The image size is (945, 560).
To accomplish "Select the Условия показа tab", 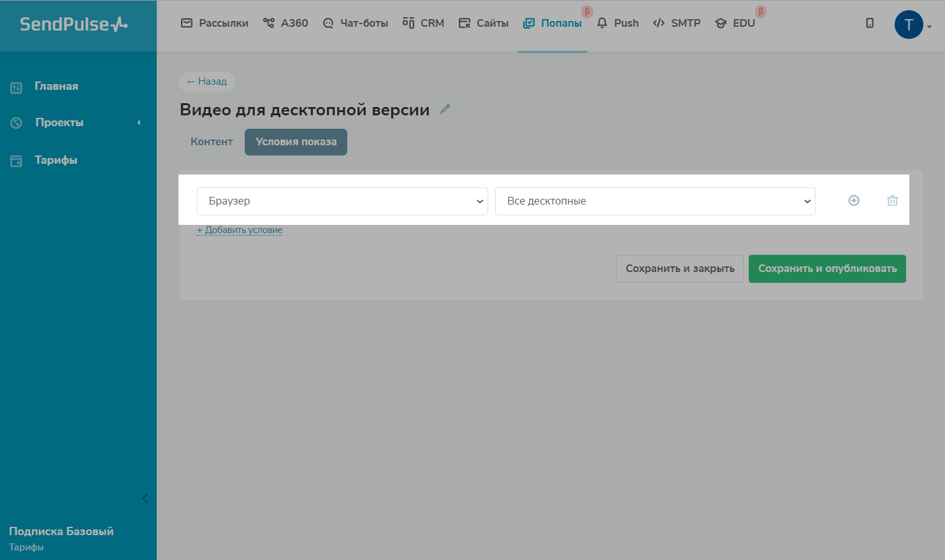I will click(x=296, y=142).
